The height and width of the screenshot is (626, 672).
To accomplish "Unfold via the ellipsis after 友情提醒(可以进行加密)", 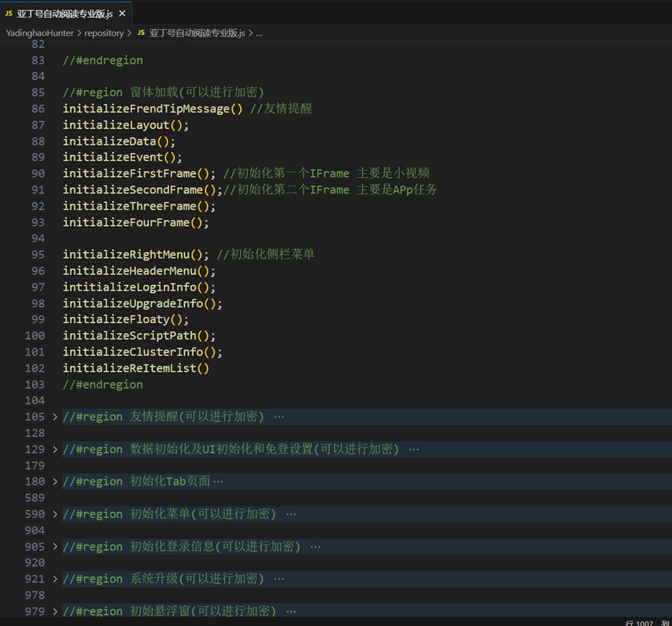I will pos(279,417).
